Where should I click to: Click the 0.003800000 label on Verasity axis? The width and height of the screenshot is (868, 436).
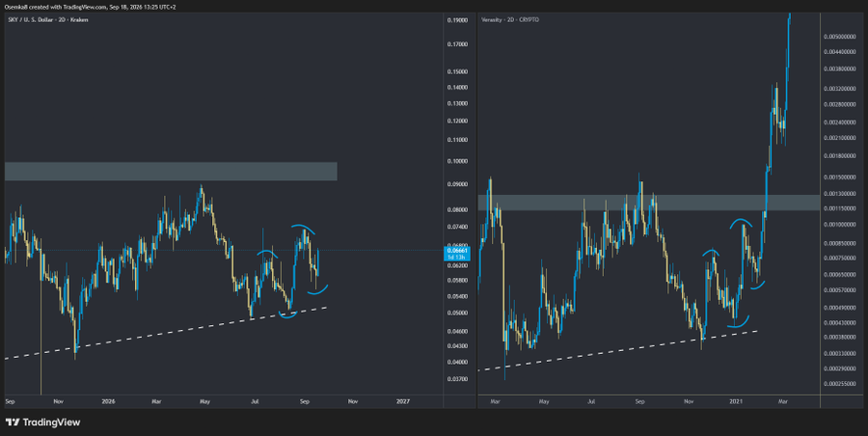point(840,69)
